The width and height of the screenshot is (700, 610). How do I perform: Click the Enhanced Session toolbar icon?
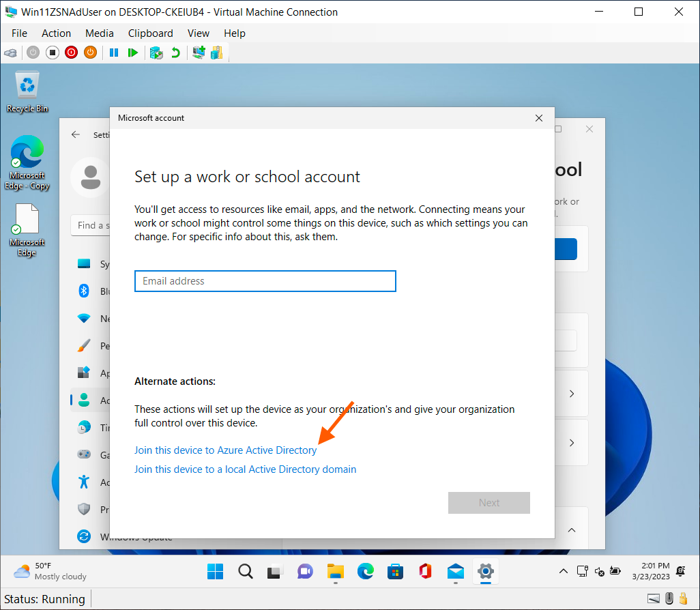199,53
